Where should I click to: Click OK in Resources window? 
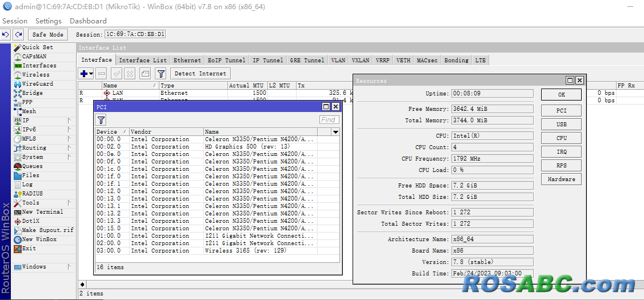(562, 94)
